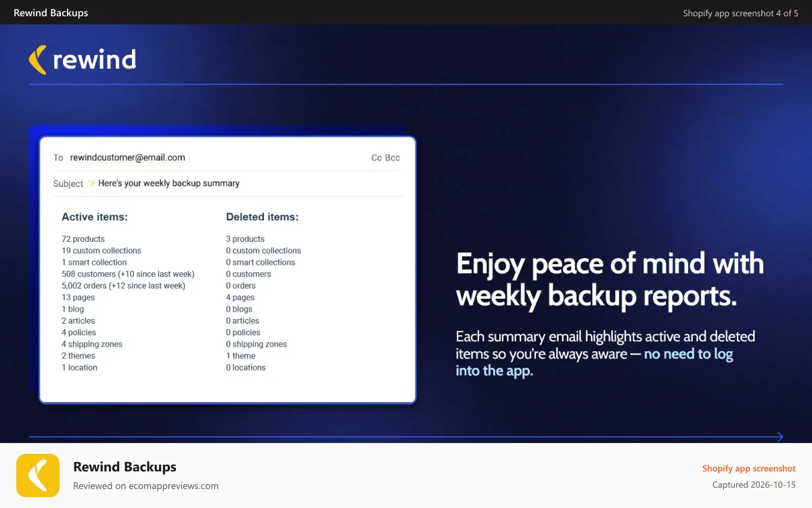Click '0 blogs' in deleted items

pyautogui.click(x=239, y=309)
